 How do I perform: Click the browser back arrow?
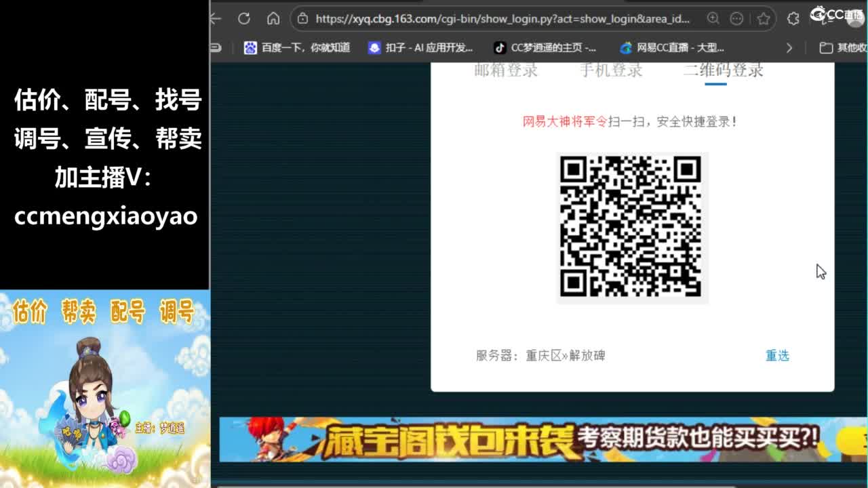[216, 19]
